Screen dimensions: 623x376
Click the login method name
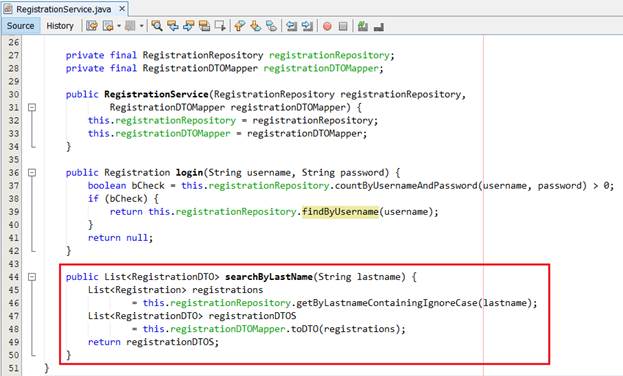click(190, 172)
